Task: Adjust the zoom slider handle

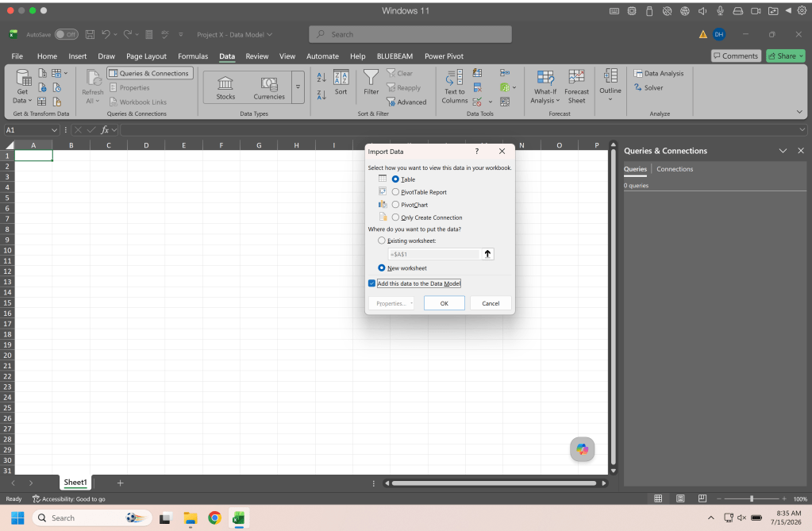Action: pos(752,498)
